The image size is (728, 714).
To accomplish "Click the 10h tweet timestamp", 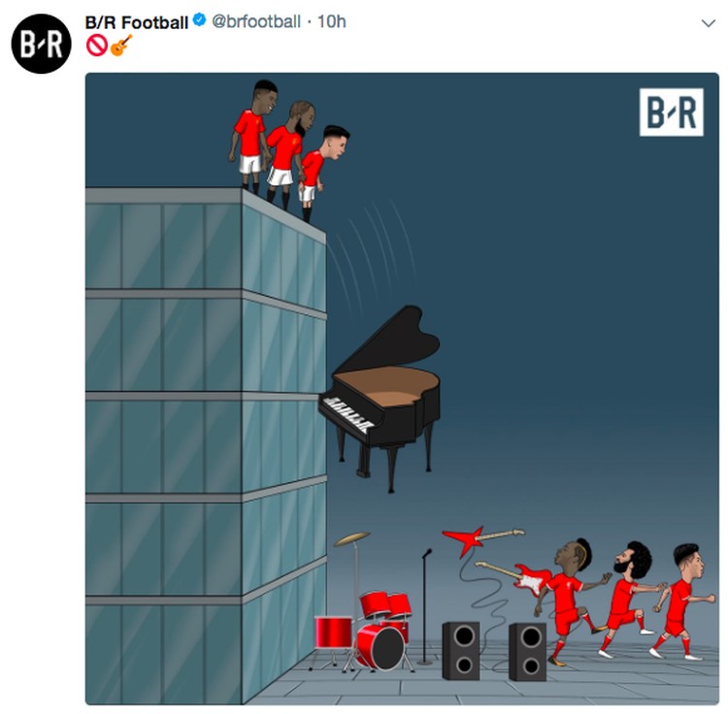I will point(332,21).
